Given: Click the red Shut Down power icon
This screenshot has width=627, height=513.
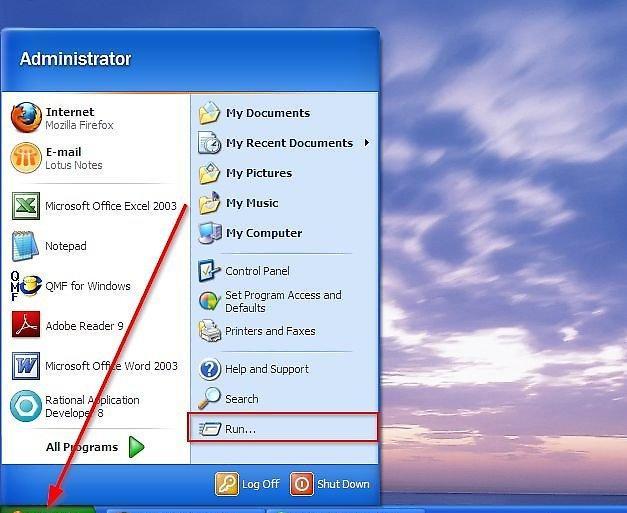Looking at the screenshot, I should click(302, 484).
